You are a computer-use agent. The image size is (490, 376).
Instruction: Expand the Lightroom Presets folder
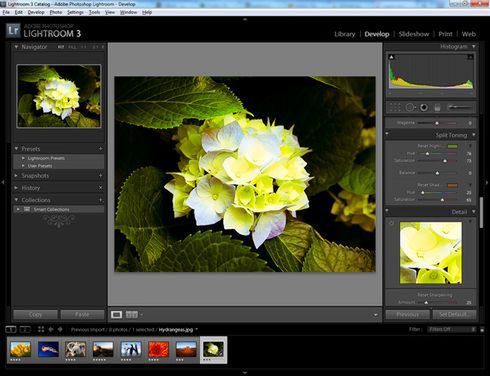(23, 158)
